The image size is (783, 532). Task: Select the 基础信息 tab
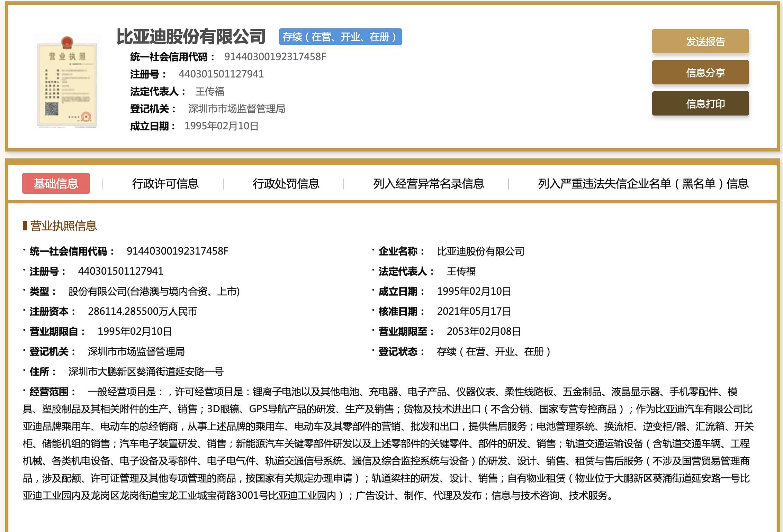[56, 183]
